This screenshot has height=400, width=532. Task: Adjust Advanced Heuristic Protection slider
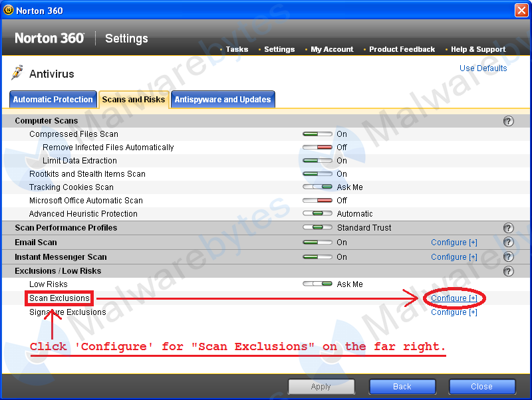click(317, 213)
